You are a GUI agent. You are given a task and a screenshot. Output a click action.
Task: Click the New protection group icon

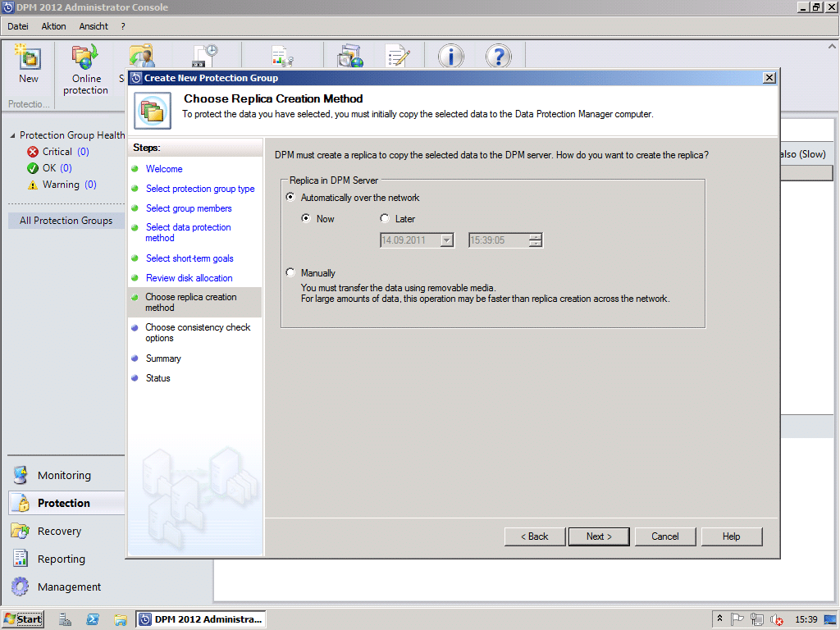[x=28, y=57]
